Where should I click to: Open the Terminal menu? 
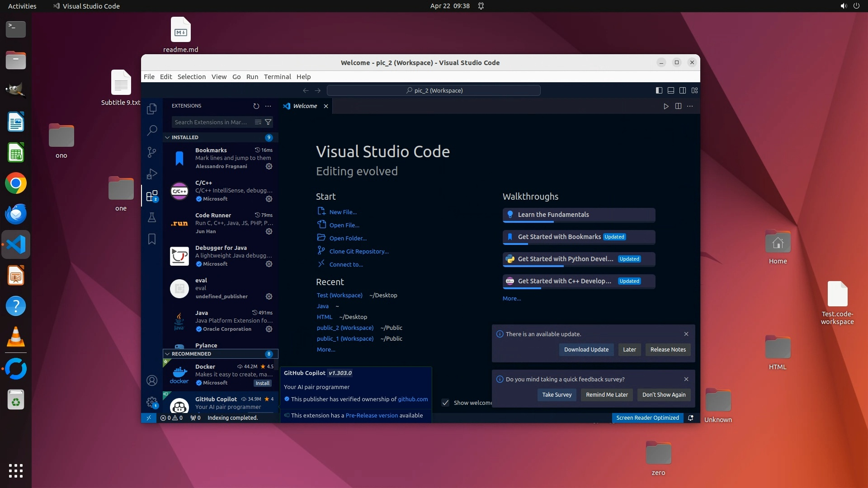click(x=277, y=77)
